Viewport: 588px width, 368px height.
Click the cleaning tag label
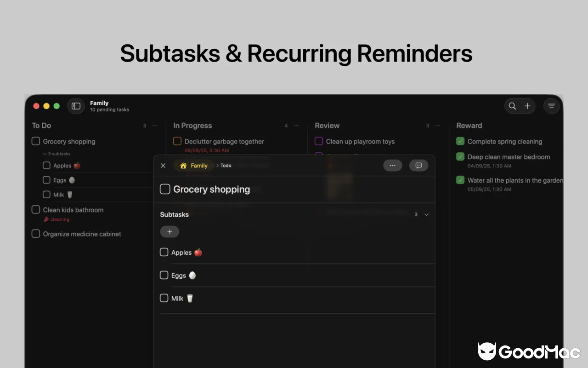pos(57,219)
